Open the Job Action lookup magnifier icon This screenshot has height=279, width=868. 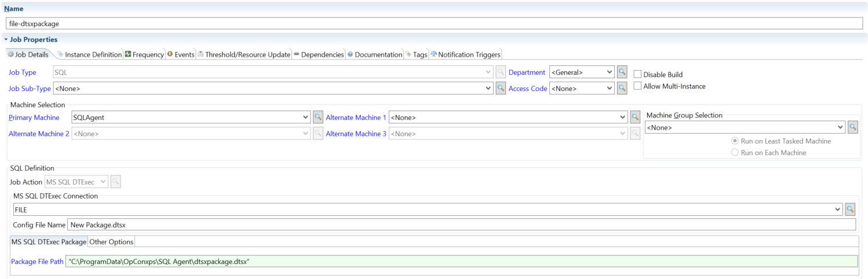click(x=116, y=182)
